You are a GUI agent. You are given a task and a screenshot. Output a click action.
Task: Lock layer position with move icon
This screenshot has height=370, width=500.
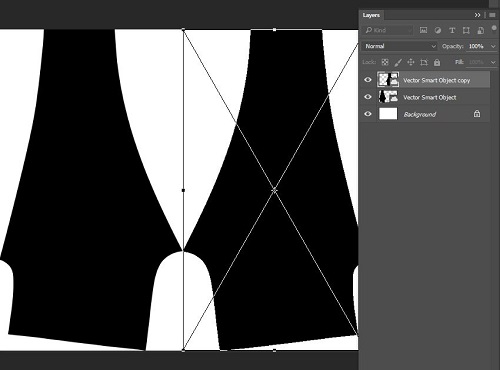click(x=411, y=62)
